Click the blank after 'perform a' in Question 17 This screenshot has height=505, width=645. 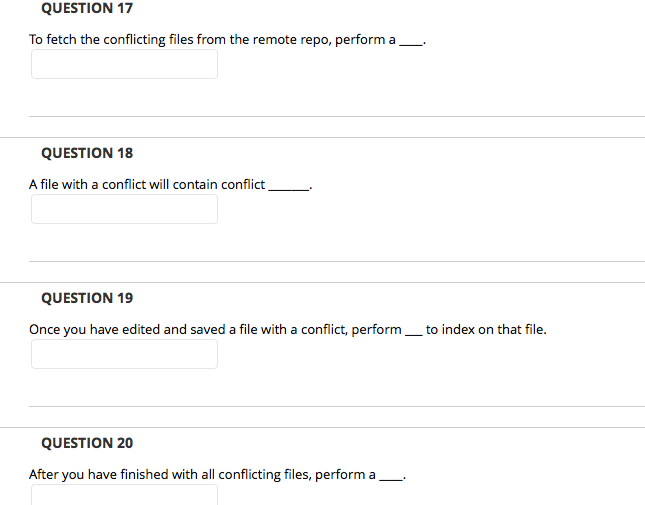(x=411, y=44)
